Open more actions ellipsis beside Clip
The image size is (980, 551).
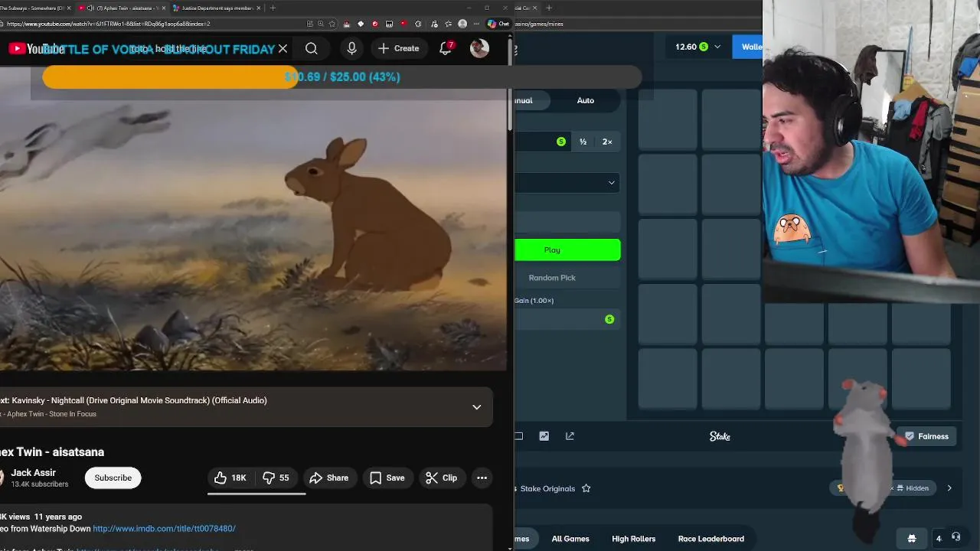[482, 478]
